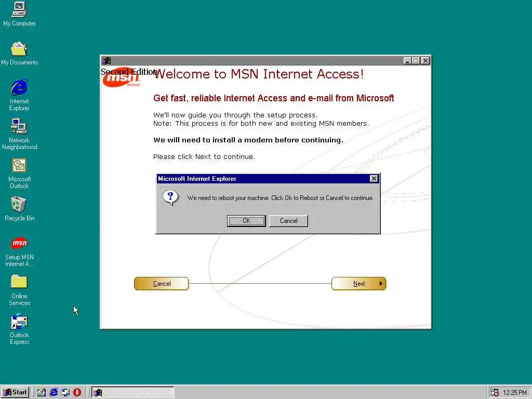The width and height of the screenshot is (532, 399).
Task: Click the MSN setup taskbar button
Action: pos(132,393)
